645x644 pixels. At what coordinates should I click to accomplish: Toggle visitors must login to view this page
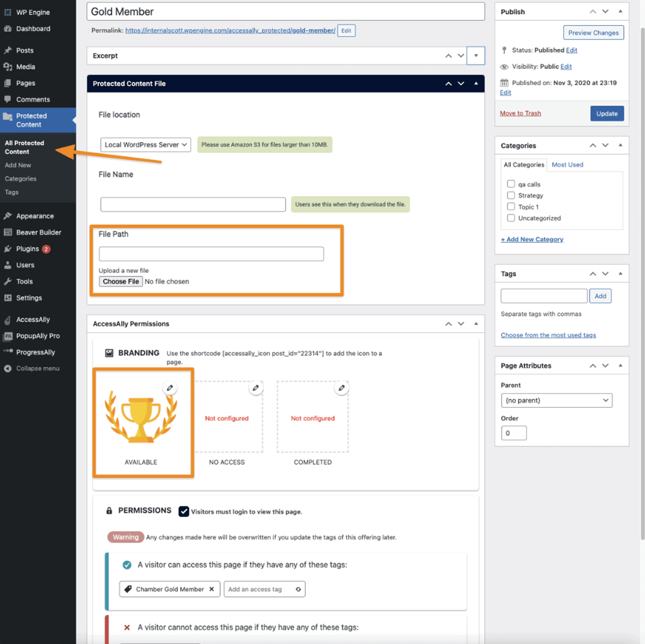(184, 511)
